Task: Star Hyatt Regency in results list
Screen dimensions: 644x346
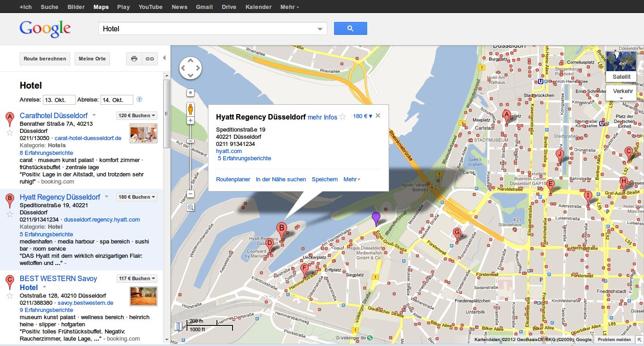Action: click(9, 214)
